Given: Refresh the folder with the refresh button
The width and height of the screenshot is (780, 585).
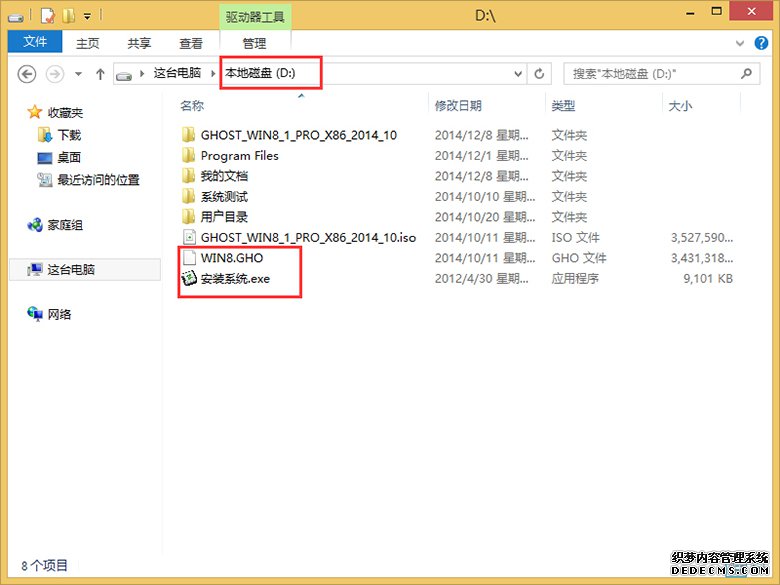Looking at the screenshot, I should pos(539,74).
